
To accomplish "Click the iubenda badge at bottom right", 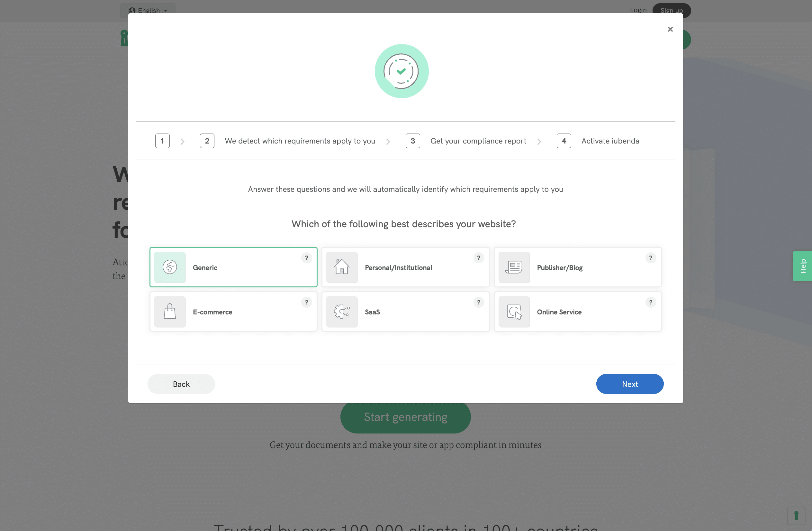I will click(x=796, y=516).
